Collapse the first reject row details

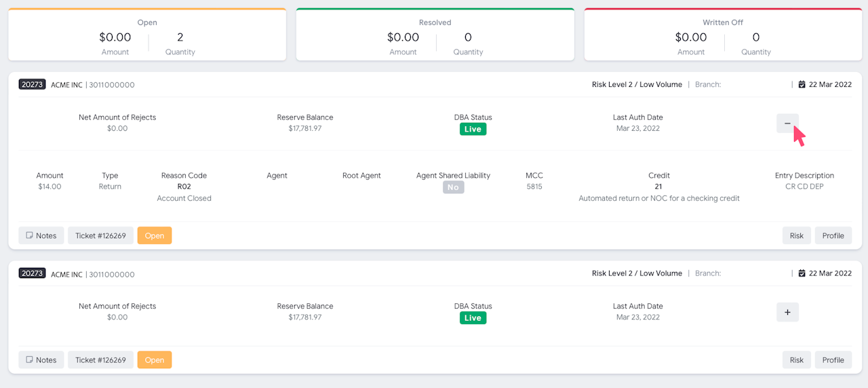click(787, 123)
